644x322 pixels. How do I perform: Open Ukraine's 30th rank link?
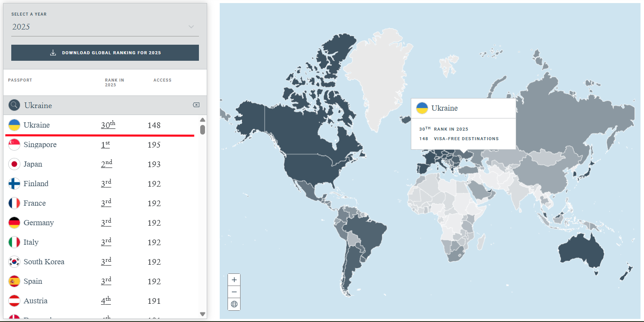pyautogui.click(x=108, y=125)
